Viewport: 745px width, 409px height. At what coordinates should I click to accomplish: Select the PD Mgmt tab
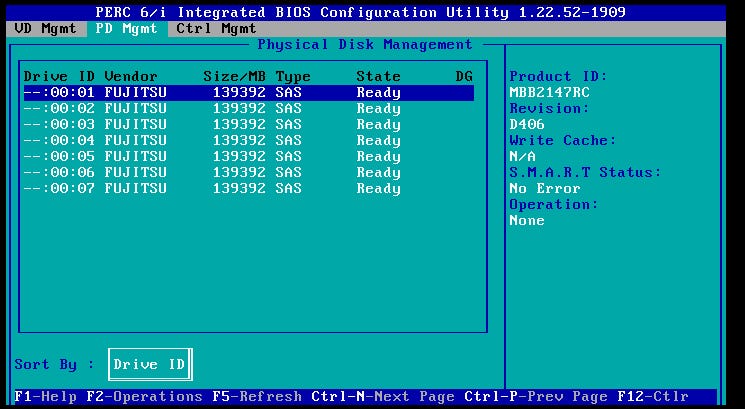pyautogui.click(x=128, y=29)
